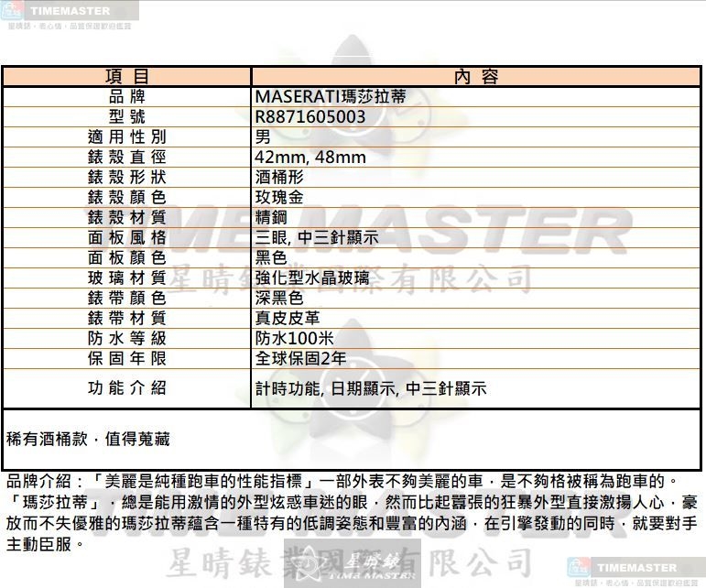Click the 真皮皮革 strap material value
The image size is (706, 588).
[287, 318]
